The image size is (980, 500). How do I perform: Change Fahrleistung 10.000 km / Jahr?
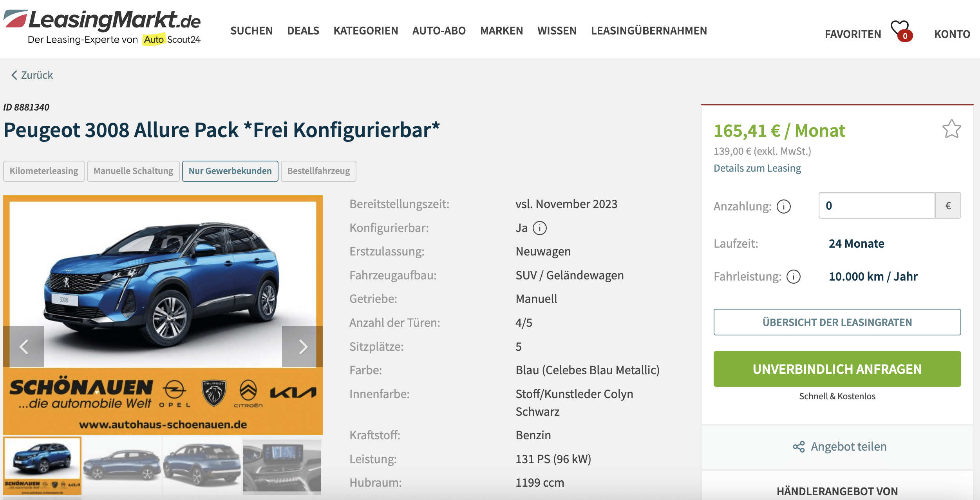873,277
